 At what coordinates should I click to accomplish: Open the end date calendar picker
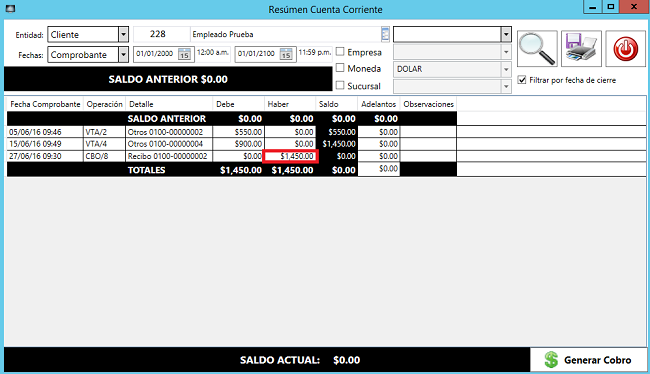tap(286, 54)
